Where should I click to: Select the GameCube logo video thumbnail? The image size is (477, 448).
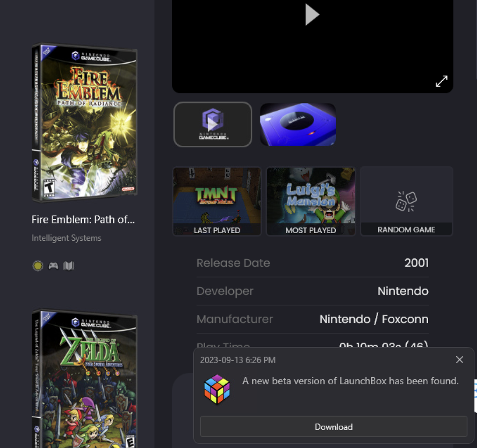(x=213, y=124)
